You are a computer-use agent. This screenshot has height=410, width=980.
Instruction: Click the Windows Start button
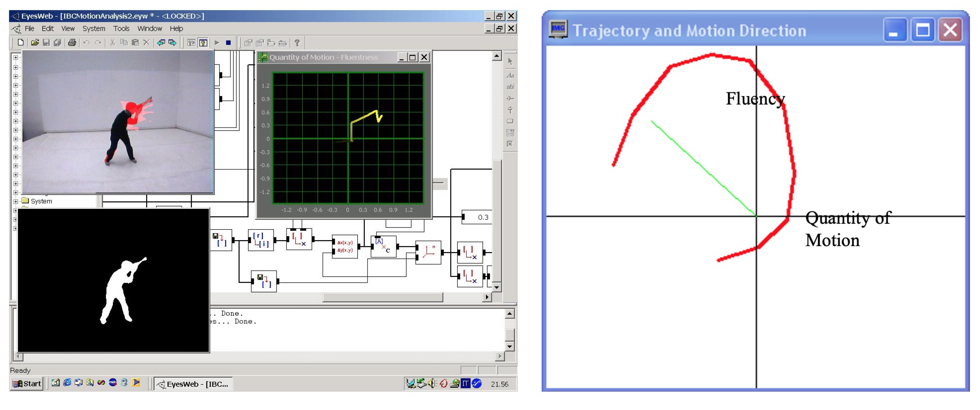[27, 384]
